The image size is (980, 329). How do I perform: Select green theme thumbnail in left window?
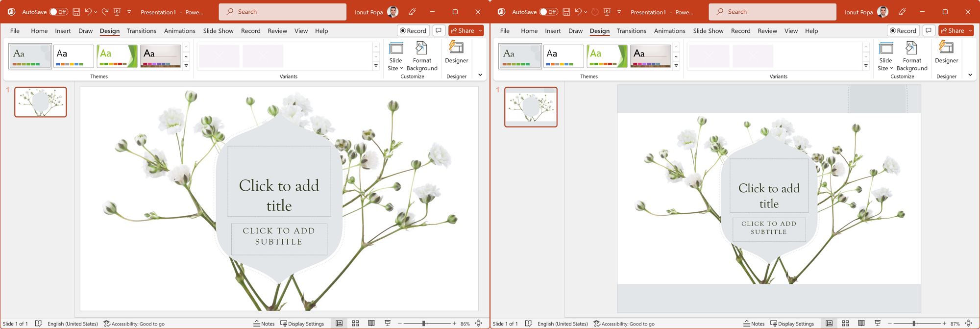tap(117, 56)
